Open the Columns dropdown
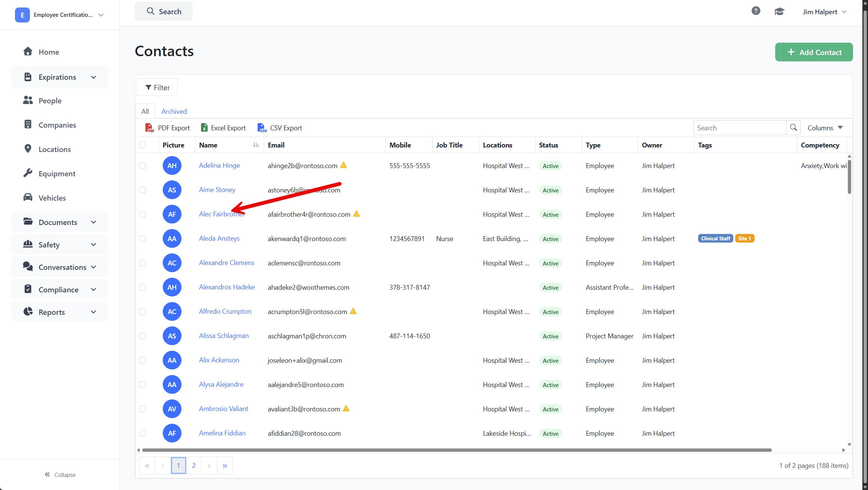 coord(825,128)
